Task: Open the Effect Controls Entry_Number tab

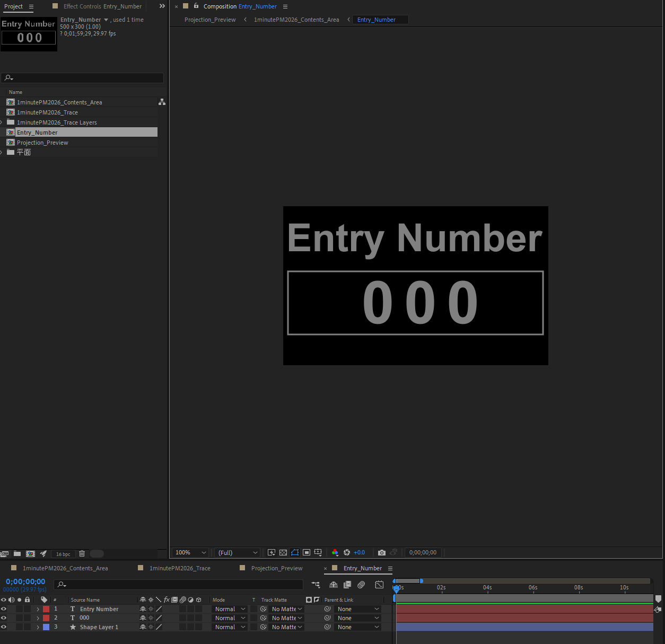Action: [102, 6]
